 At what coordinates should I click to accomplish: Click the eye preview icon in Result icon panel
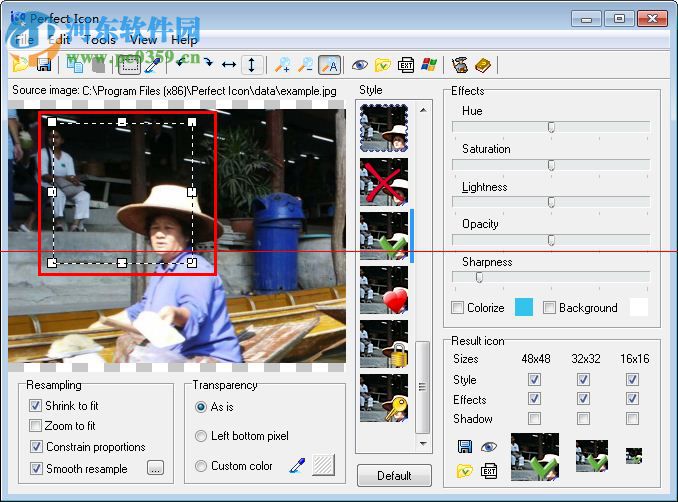(x=489, y=447)
